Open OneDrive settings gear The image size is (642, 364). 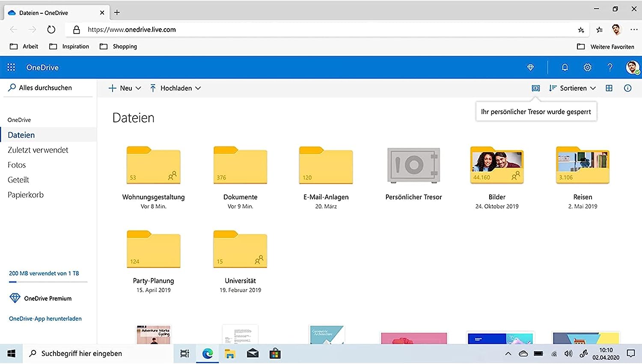tap(588, 67)
